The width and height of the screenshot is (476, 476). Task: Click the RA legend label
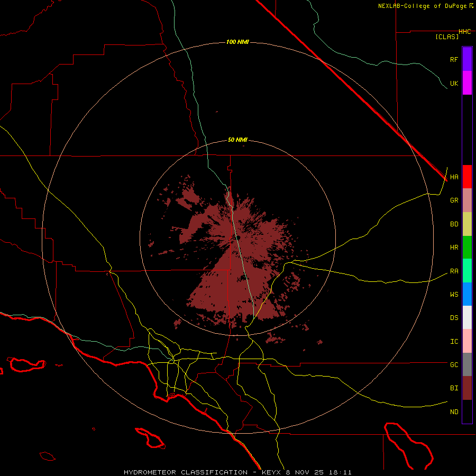tap(454, 271)
